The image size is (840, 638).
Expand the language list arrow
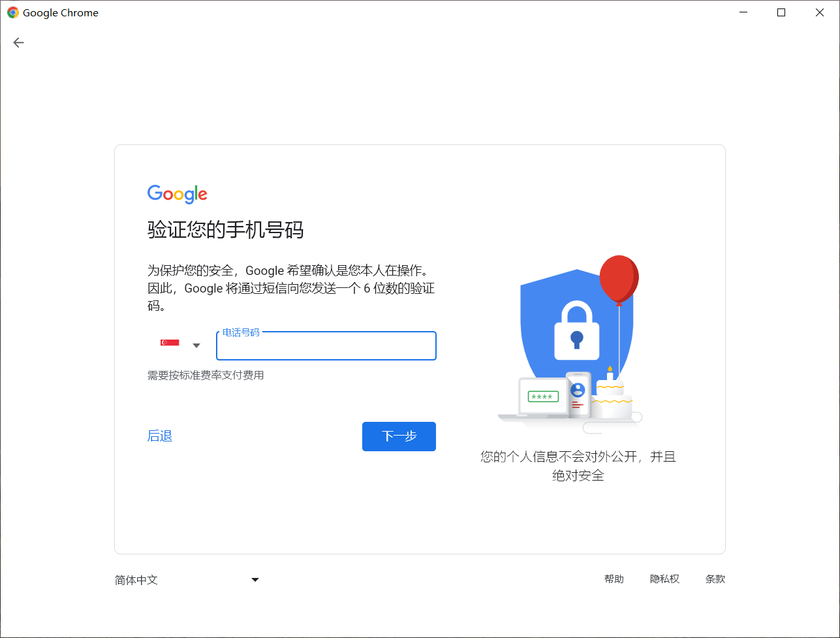coord(255,579)
